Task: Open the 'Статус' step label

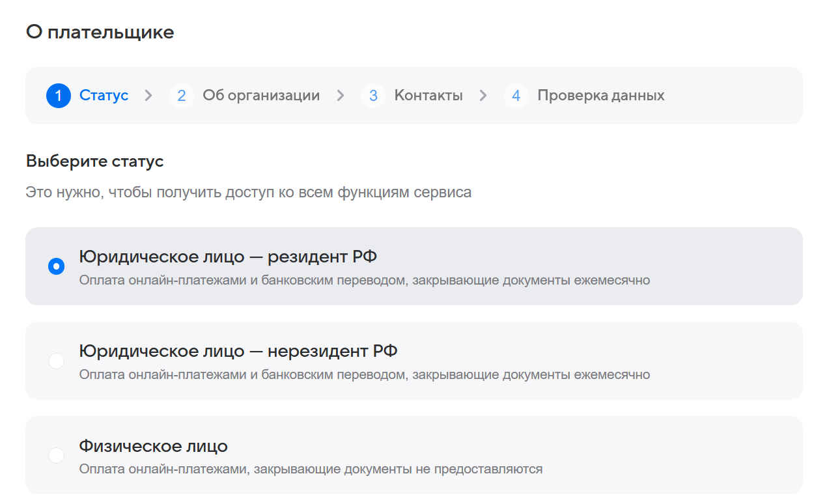Action: (x=104, y=96)
